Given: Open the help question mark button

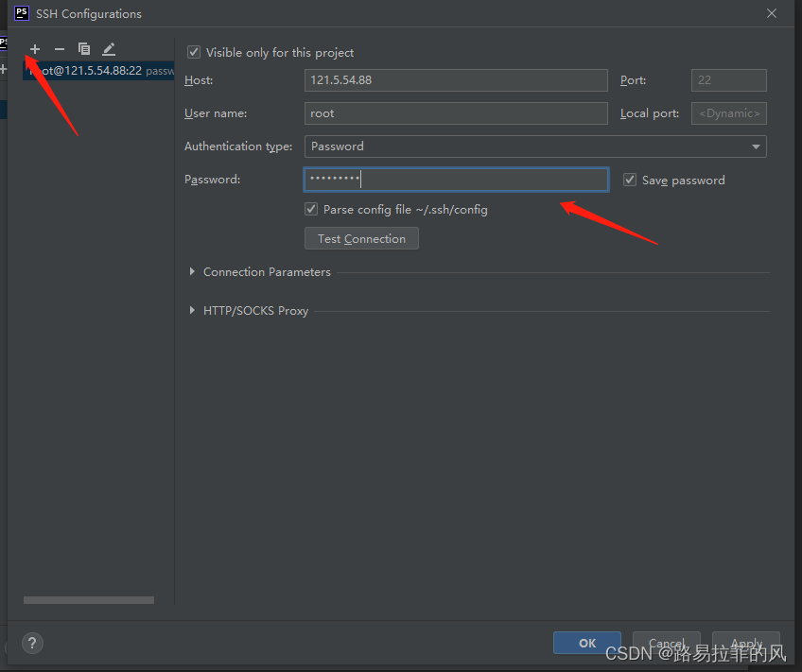Looking at the screenshot, I should [x=33, y=643].
